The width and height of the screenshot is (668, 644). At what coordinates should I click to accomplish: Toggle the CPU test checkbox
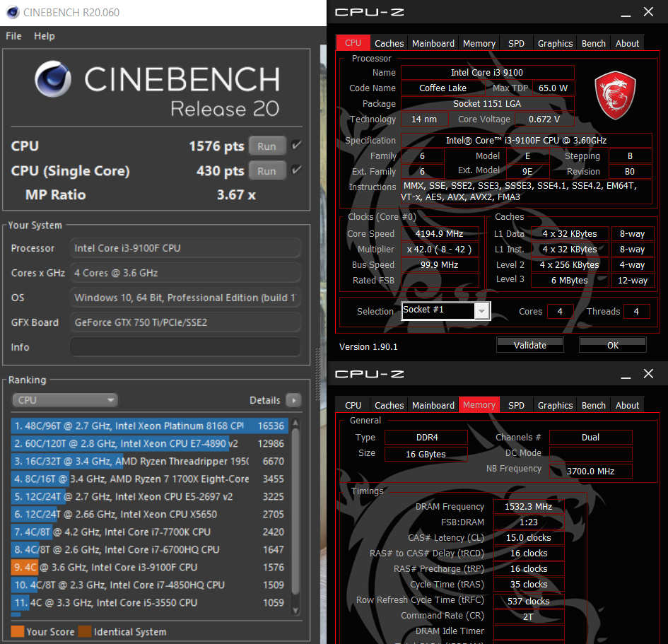297,146
